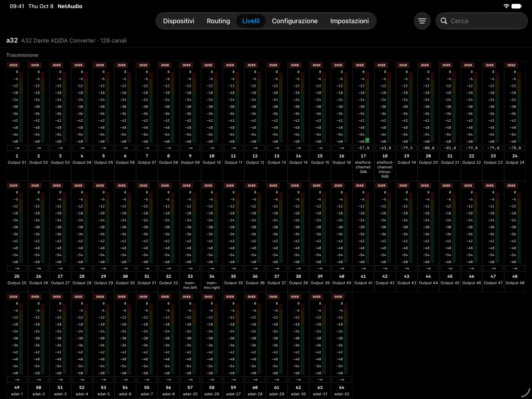This screenshot has height=399, width=532.
Task: Select the main-mix:left channel 33 label
Action: (x=190, y=285)
